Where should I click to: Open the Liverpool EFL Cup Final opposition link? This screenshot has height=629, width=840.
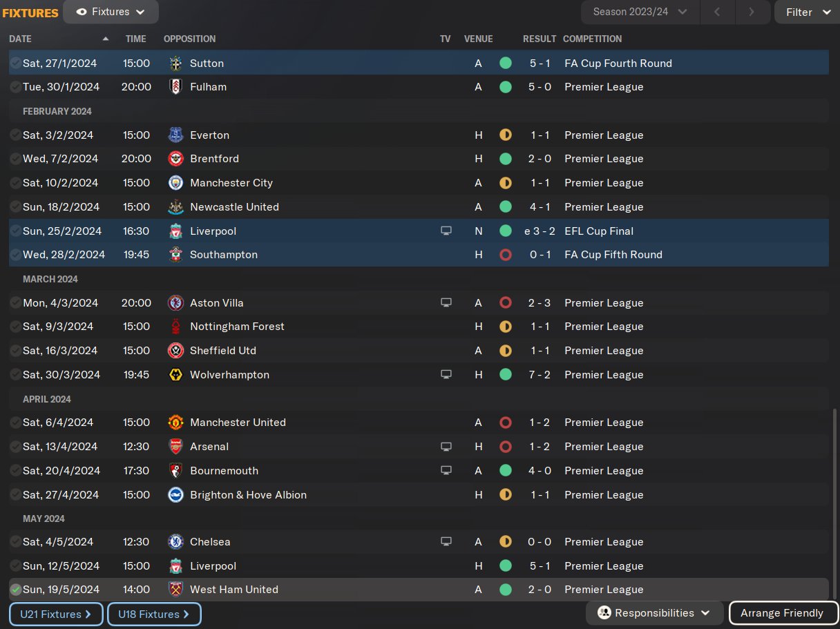(213, 231)
